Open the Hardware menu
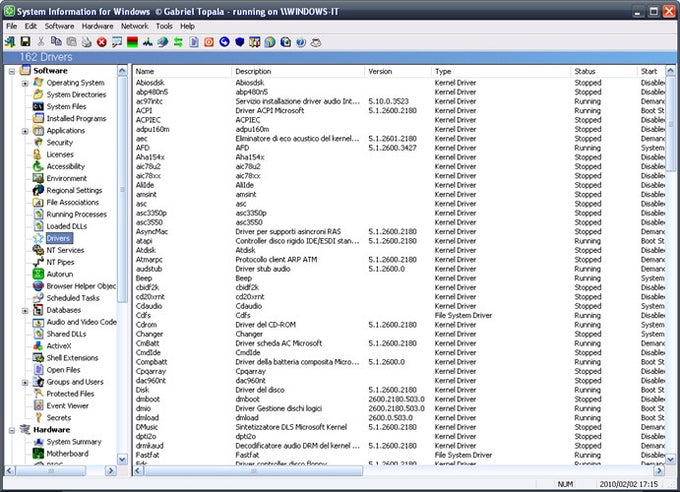This screenshot has width=680, height=492. 97,26
